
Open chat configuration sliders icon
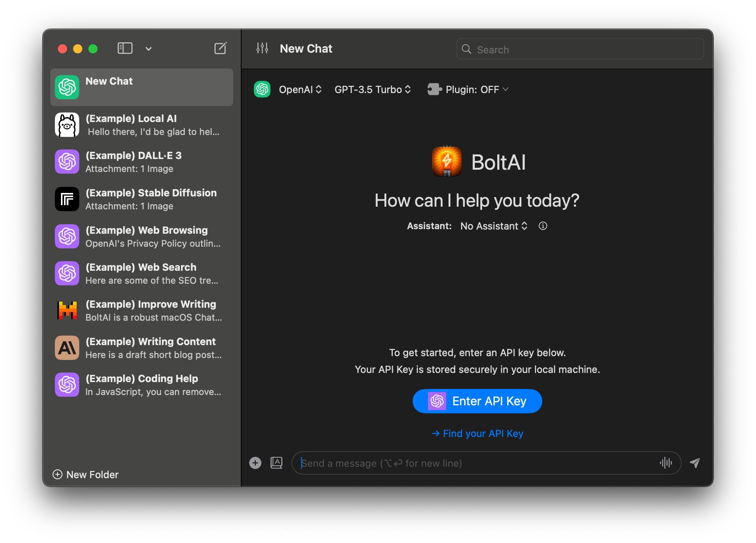[x=262, y=48]
